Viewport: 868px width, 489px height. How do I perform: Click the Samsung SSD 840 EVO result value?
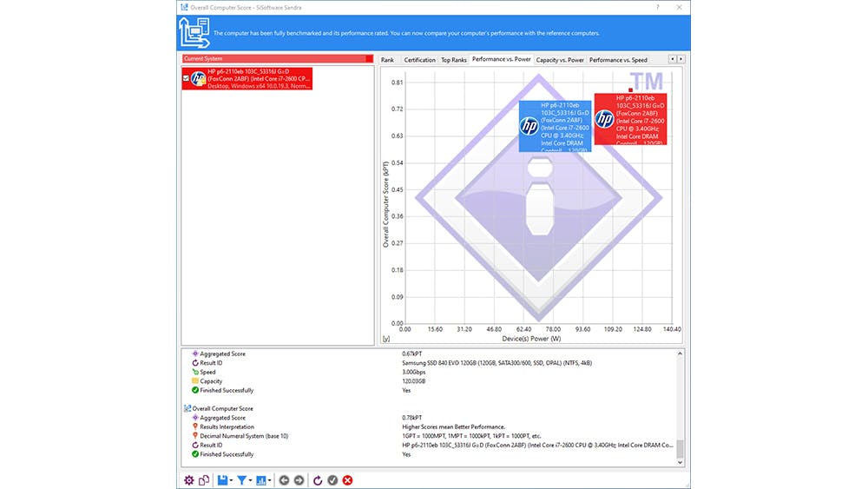(496, 363)
